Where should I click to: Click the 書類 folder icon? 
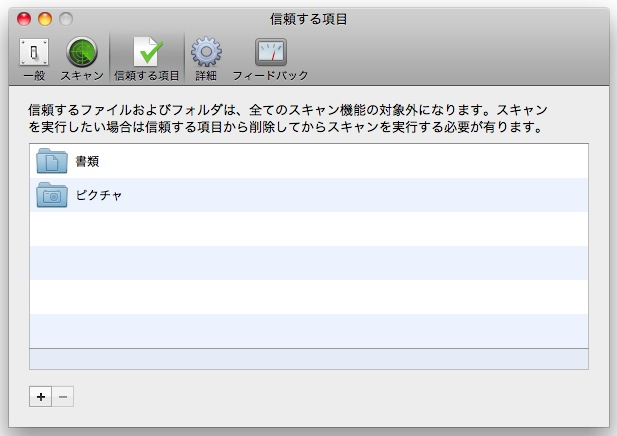click(x=52, y=161)
